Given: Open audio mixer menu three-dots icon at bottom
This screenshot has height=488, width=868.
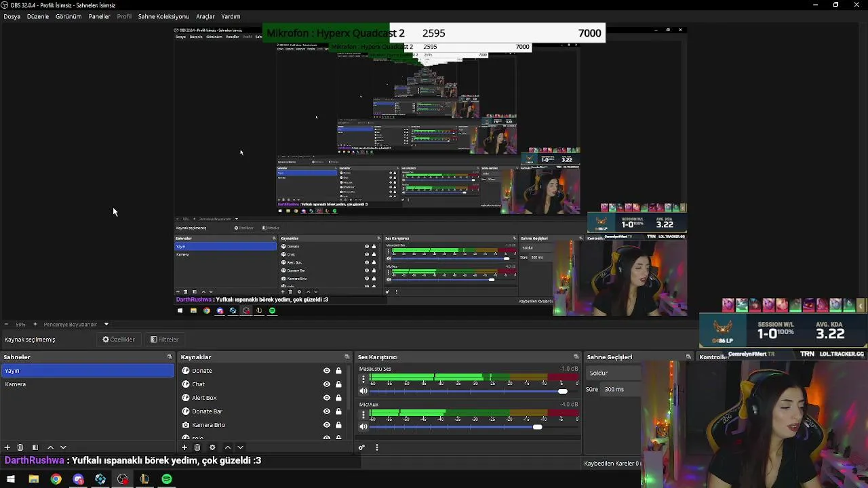Looking at the screenshot, I should (x=376, y=447).
